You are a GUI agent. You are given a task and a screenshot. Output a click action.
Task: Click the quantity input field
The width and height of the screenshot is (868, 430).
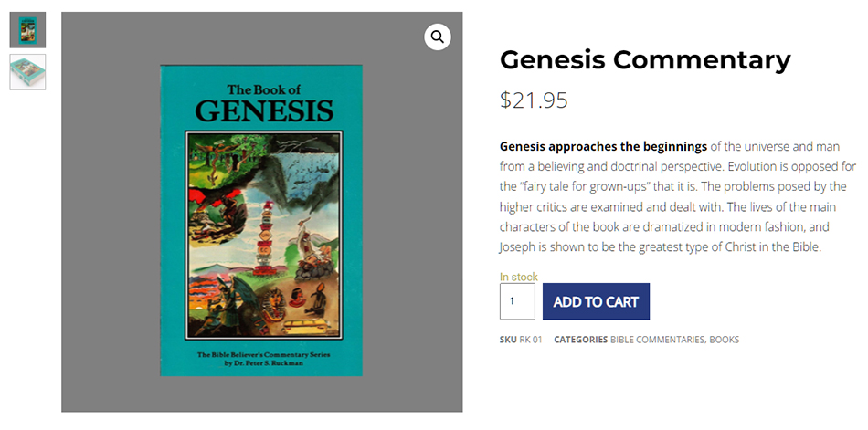pos(517,301)
